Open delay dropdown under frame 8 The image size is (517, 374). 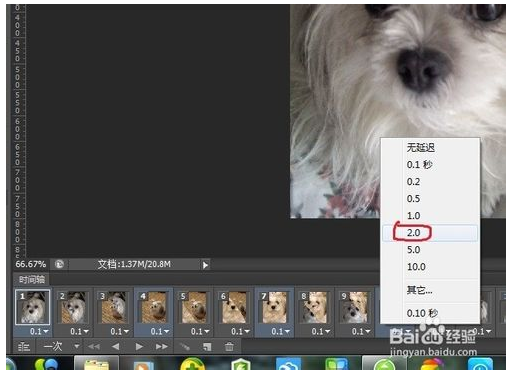(x=321, y=331)
